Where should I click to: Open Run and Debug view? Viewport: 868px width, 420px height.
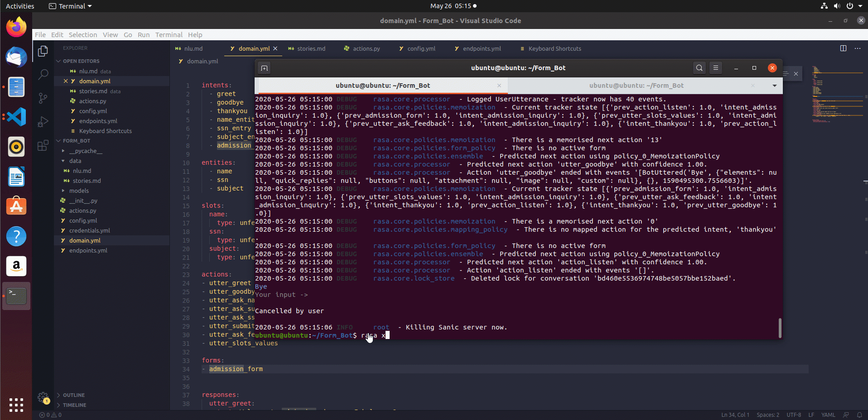pos(43,122)
